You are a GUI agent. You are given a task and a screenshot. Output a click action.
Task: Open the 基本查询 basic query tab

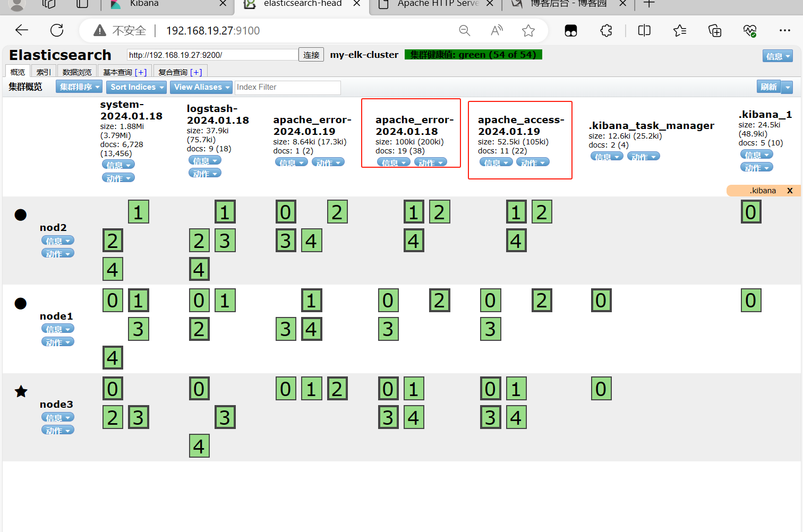click(125, 72)
